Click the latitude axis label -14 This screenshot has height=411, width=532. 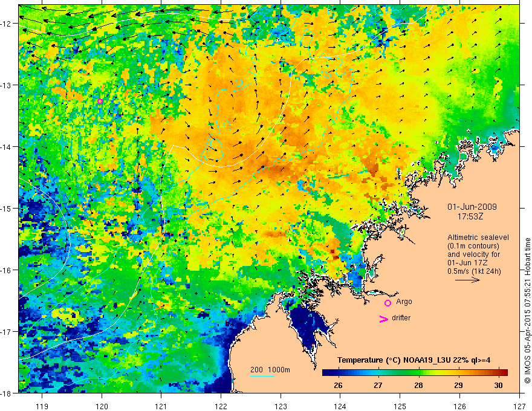click(7, 147)
